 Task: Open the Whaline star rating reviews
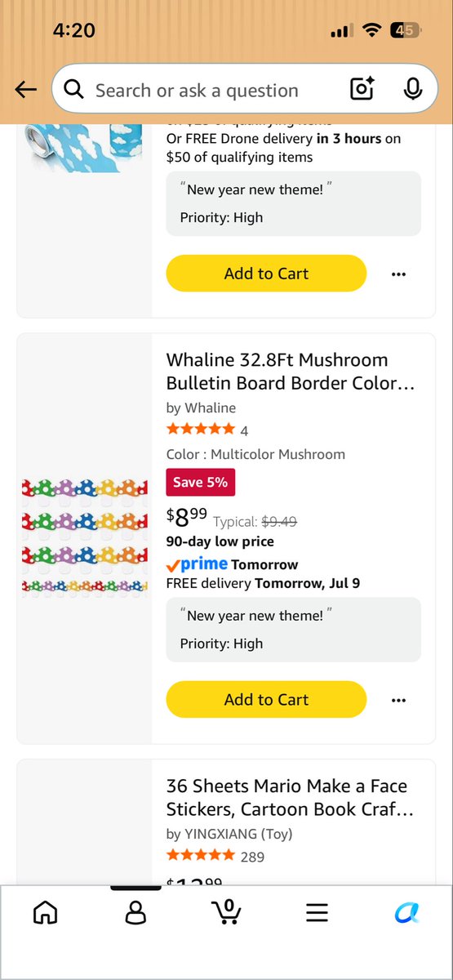[x=207, y=430]
